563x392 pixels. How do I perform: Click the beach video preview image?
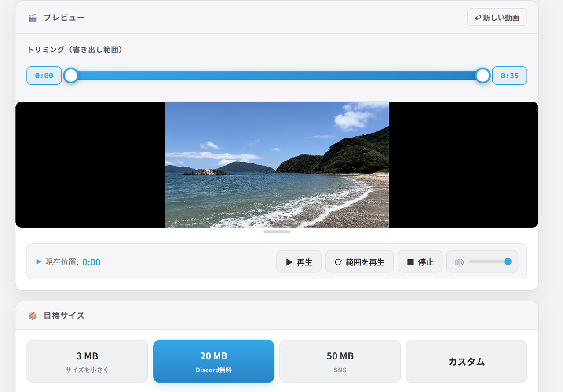(277, 165)
